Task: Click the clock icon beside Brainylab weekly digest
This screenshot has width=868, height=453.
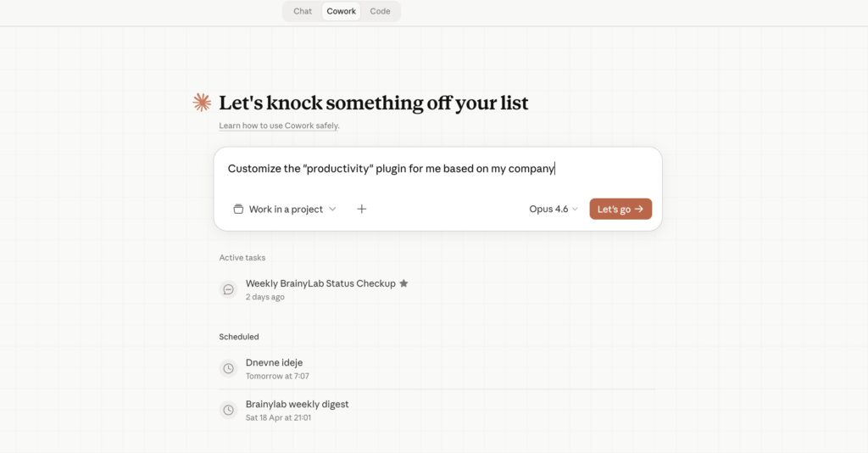Action: coord(228,410)
